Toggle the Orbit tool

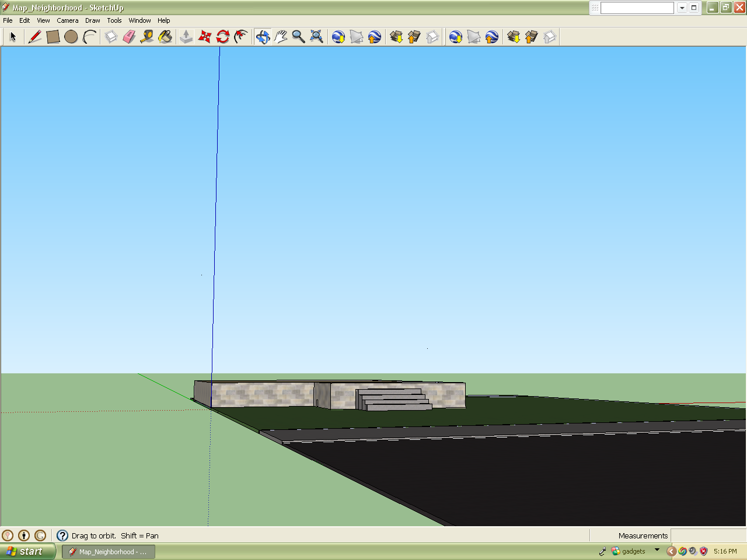(263, 37)
